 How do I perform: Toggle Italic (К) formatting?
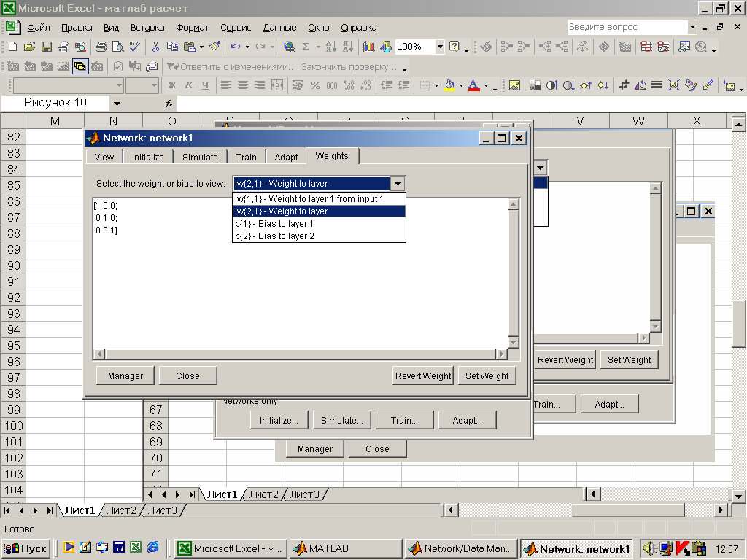(189, 85)
